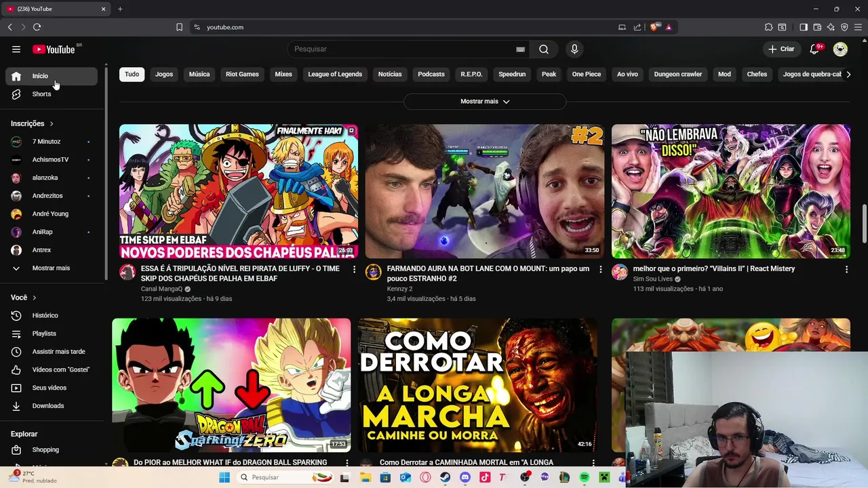
Task: Open the browser main menu
Action: [858, 27]
